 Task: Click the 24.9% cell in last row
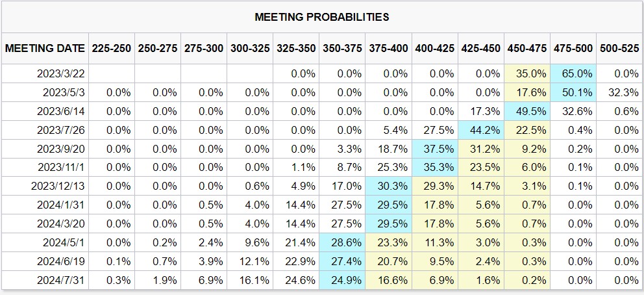tap(342, 281)
